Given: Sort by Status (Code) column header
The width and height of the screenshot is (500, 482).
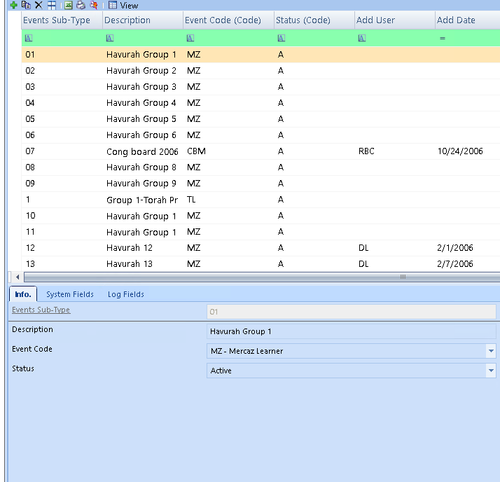Looking at the screenshot, I should pyautogui.click(x=314, y=20).
